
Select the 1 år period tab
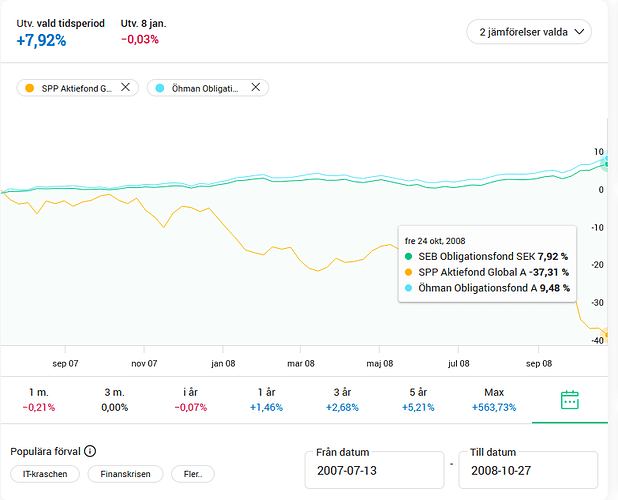coord(266,400)
